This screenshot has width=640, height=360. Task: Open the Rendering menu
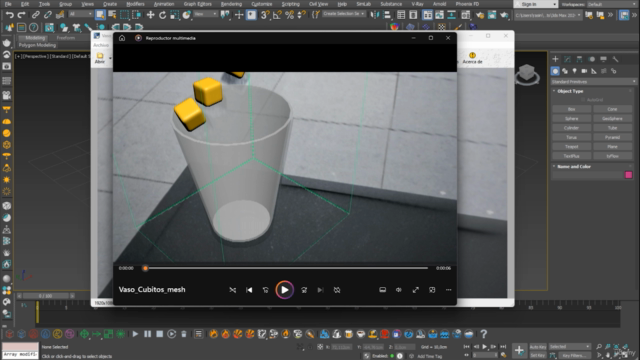tap(231, 4)
